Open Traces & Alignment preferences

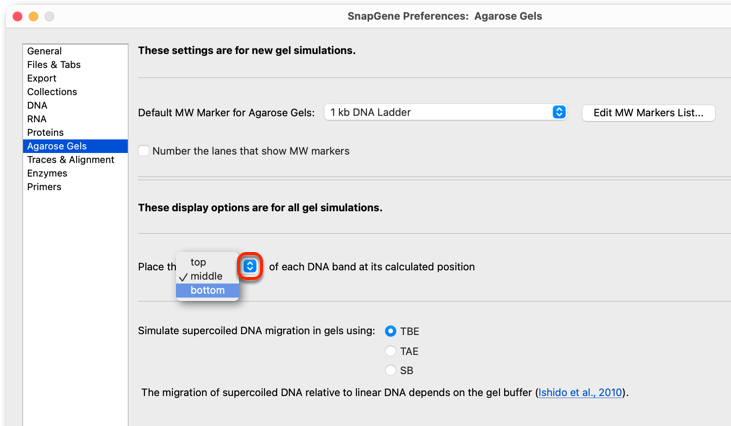pyautogui.click(x=75, y=159)
